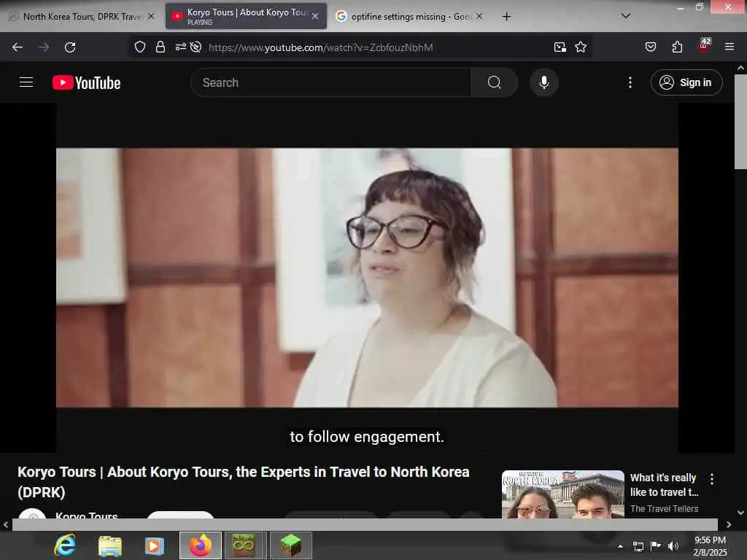Open the Minecraft grass block taskbar app
The width and height of the screenshot is (747, 560).
coord(290,545)
